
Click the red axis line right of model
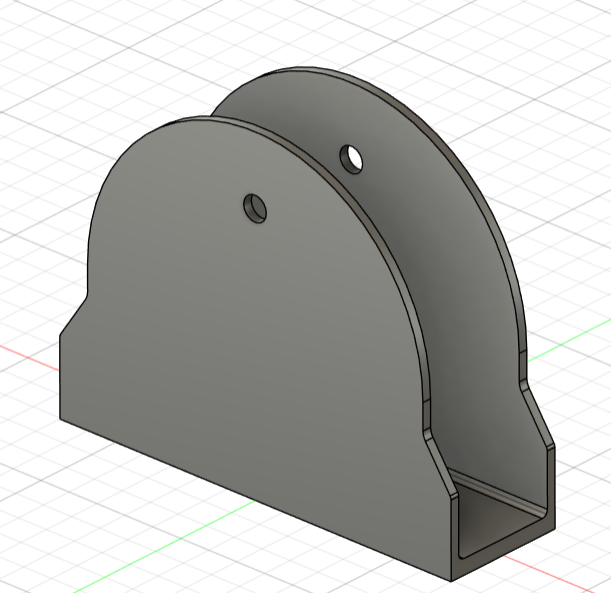tap(580, 338)
